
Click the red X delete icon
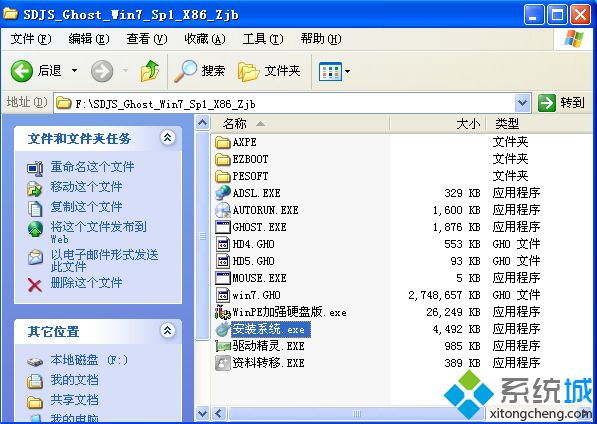pos(35,285)
